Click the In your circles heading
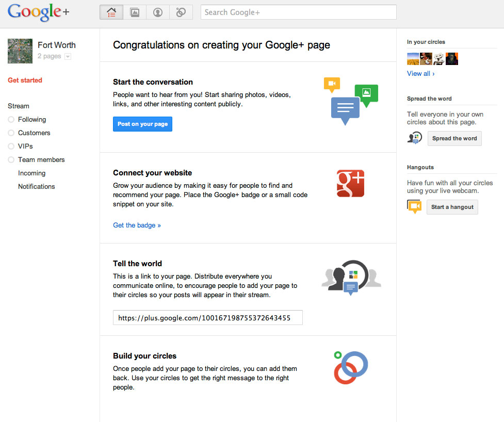 tap(426, 42)
